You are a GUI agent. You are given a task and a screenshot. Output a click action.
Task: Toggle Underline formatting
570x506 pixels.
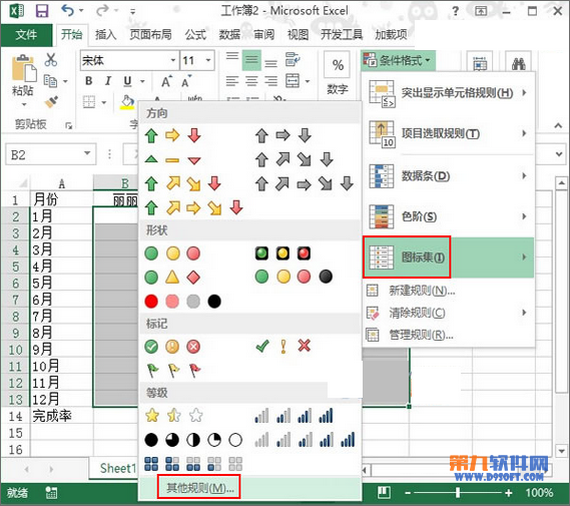coord(127,81)
